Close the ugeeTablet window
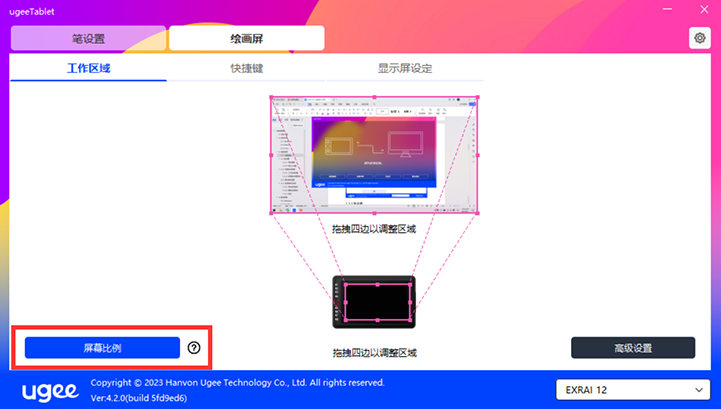Screen dimensions: 721x409 coord(704,9)
